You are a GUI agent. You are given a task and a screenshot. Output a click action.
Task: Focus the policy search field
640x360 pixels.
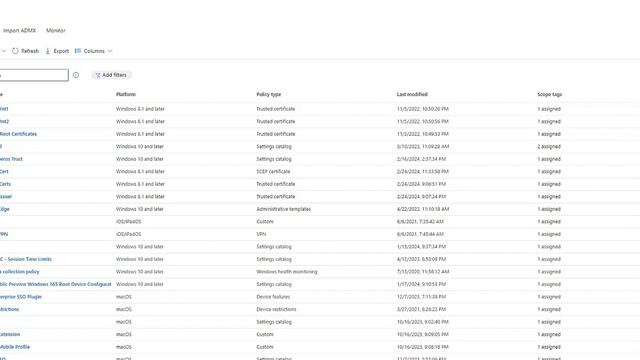click(x=34, y=75)
